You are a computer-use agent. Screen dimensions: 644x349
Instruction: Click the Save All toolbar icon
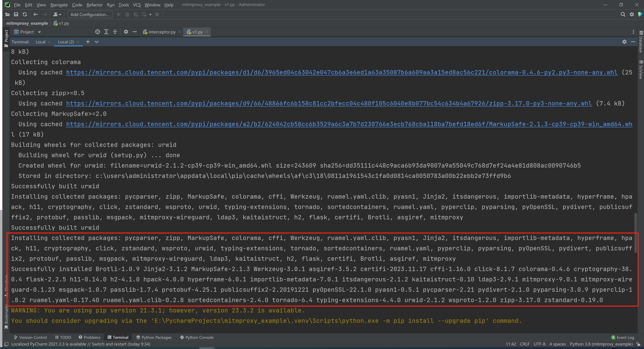coord(16,15)
